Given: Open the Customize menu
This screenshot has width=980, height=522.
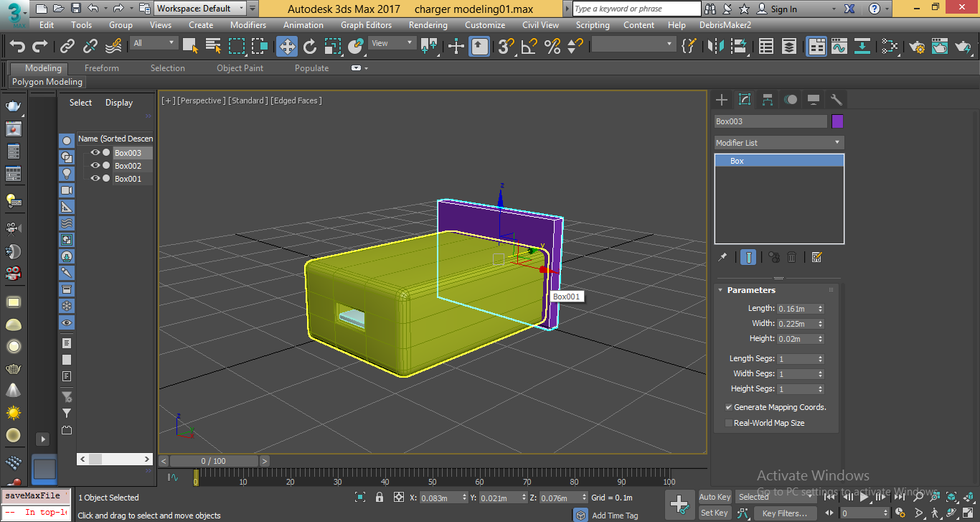Looking at the screenshot, I should [x=485, y=24].
